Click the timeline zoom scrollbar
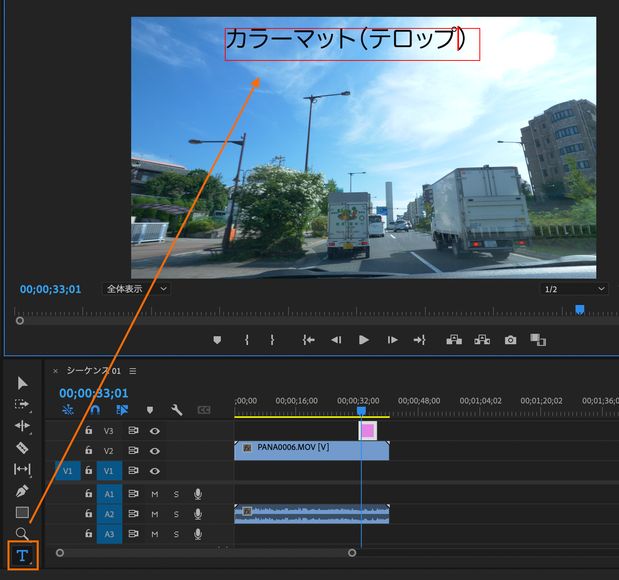619x580 pixels. coord(206,553)
